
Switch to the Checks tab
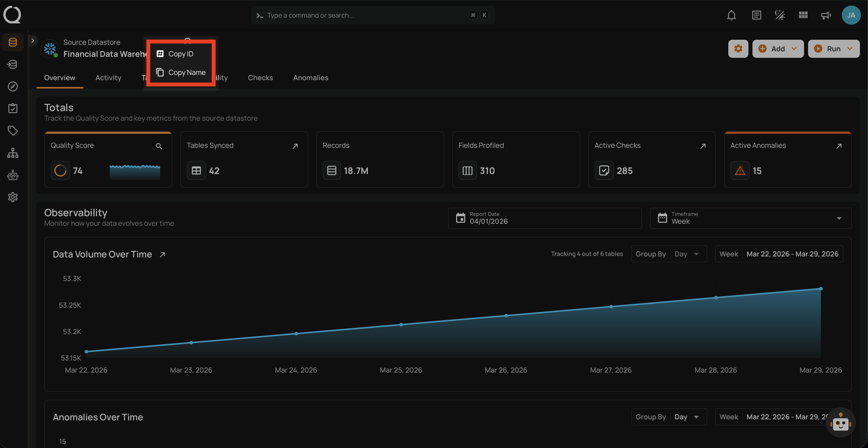[260, 78]
